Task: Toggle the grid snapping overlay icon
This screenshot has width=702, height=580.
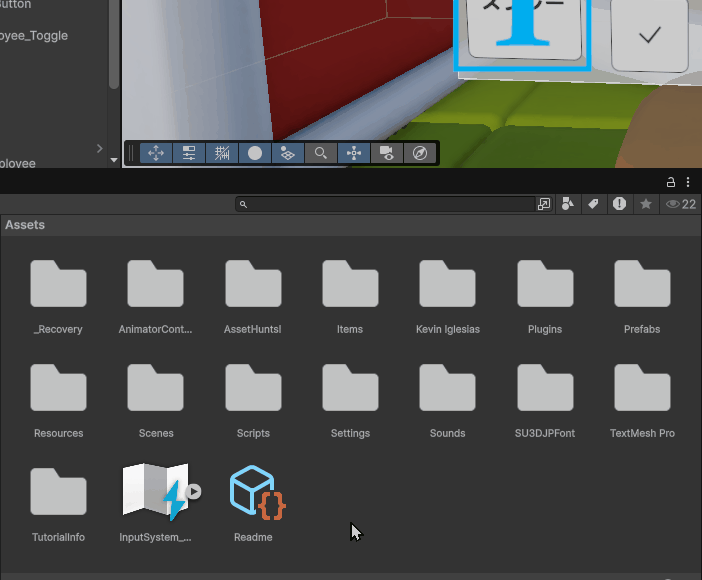Action: [222, 153]
